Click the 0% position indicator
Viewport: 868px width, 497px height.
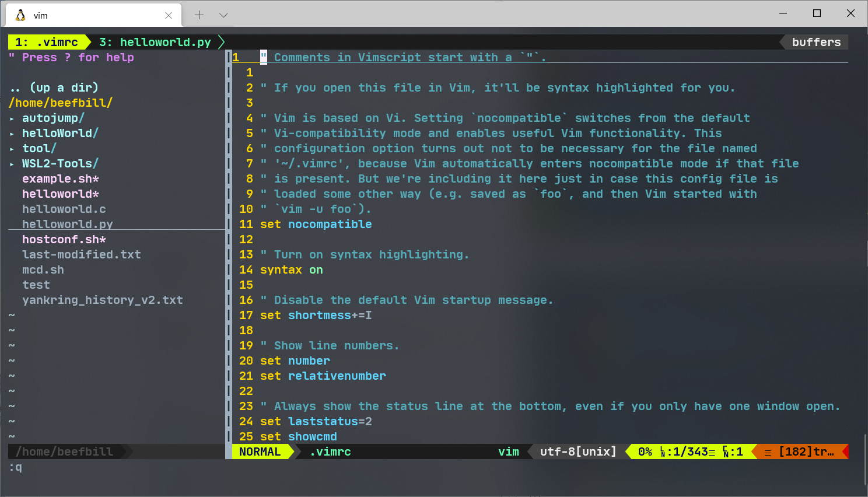point(645,452)
